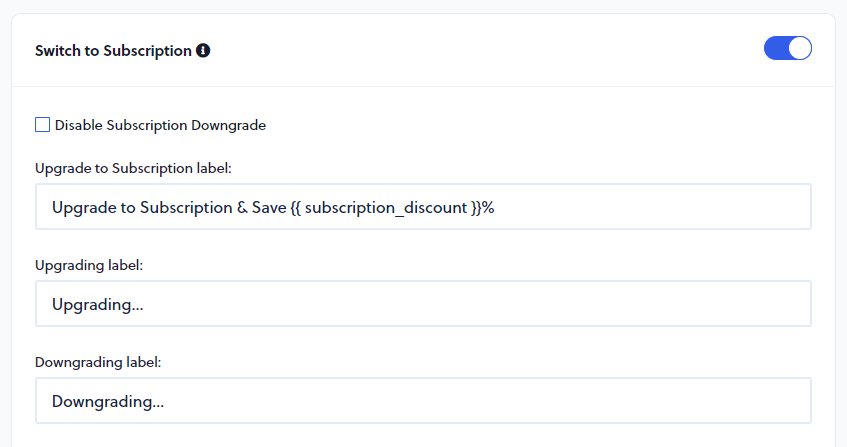The image size is (847, 447).
Task: Toggle the Switch to Subscription switch off
Action: click(788, 48)
